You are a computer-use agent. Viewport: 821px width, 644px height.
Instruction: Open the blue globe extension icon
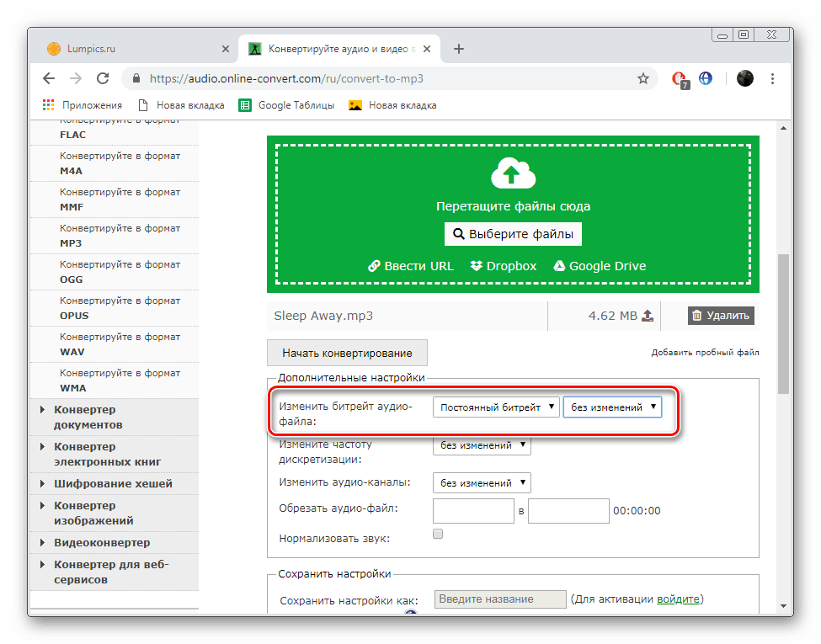pyautogui.click(x=706, y=78)
